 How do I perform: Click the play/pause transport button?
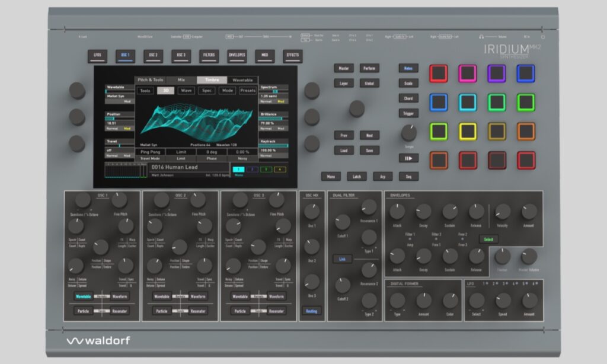408,158
